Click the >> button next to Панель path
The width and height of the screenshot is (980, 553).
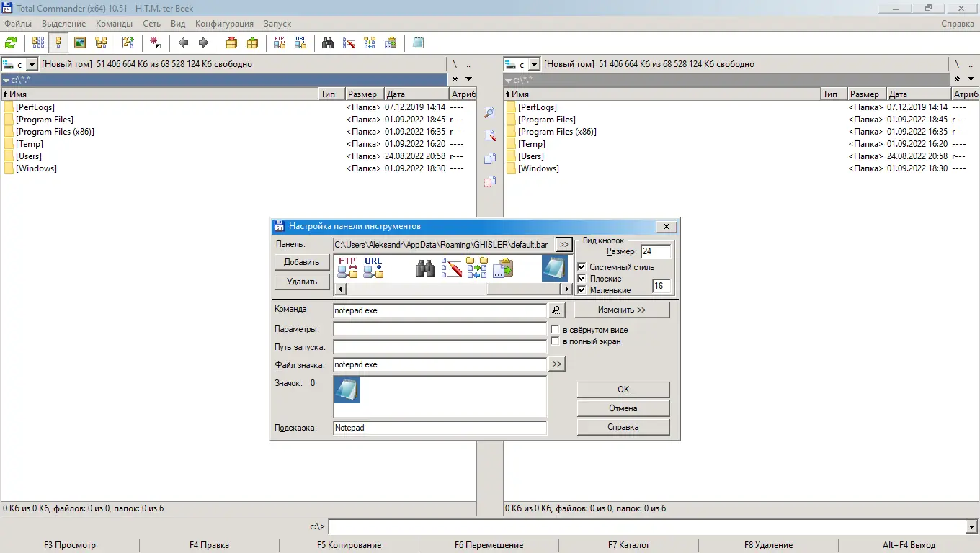coord(564,245)
